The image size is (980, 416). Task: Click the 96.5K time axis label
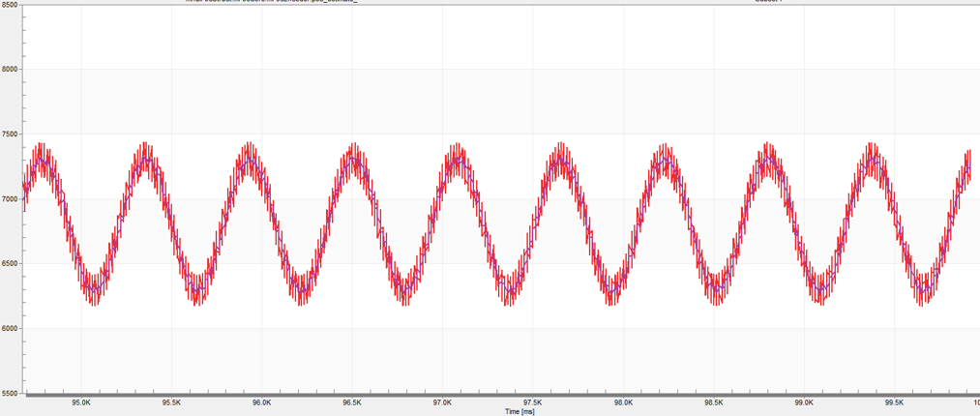pos(352,402)
